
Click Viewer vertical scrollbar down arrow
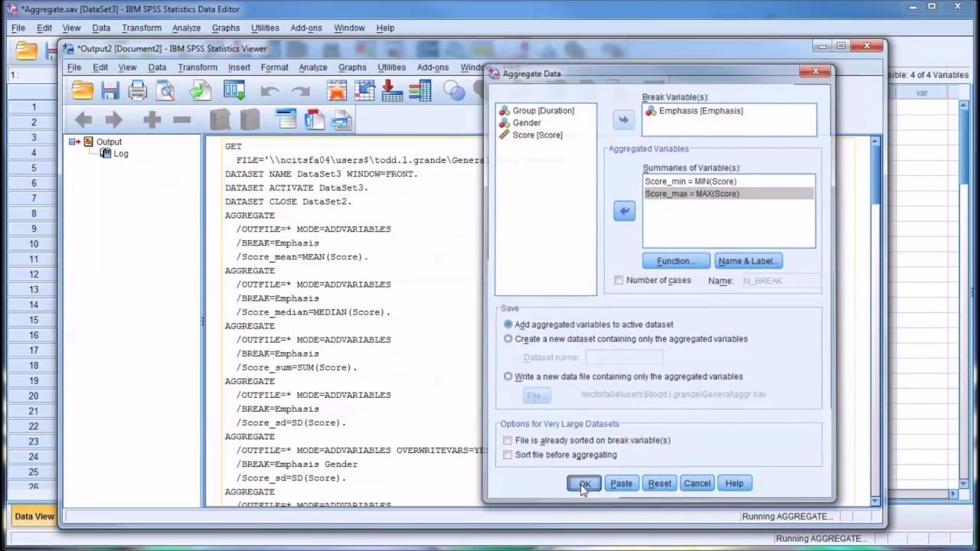(x=876, y=500)
